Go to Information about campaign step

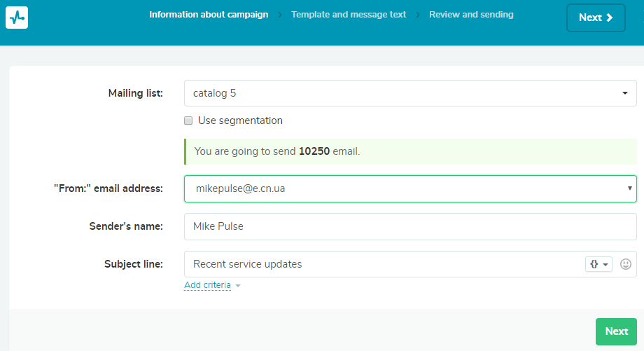209,15
